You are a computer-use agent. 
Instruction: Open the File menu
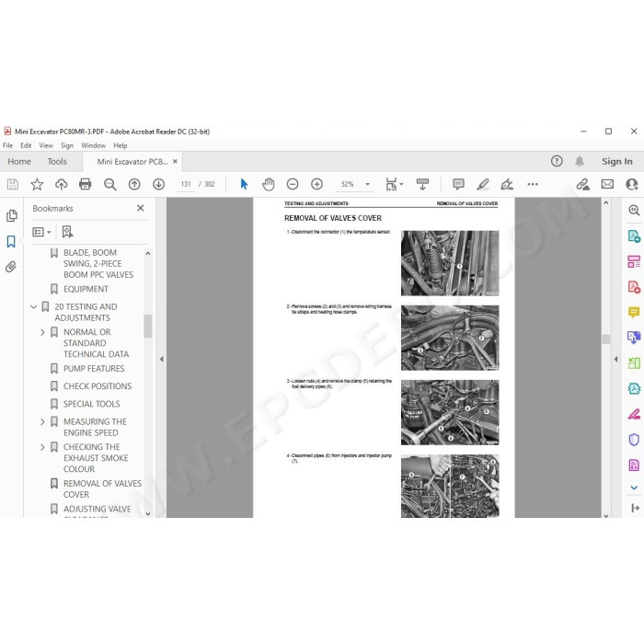(x=7, y=145)
